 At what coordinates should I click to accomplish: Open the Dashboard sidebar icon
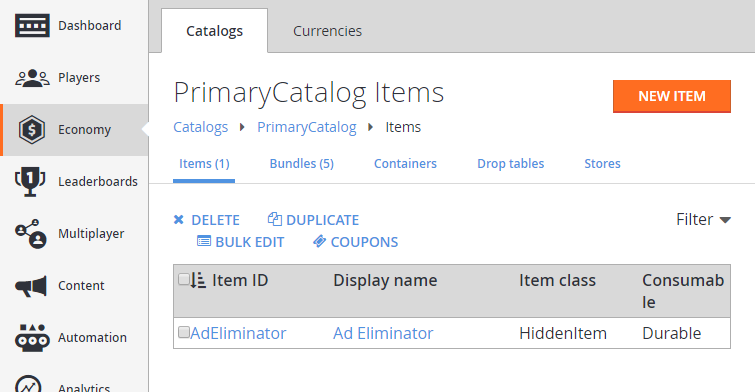(x=32, y=26)
